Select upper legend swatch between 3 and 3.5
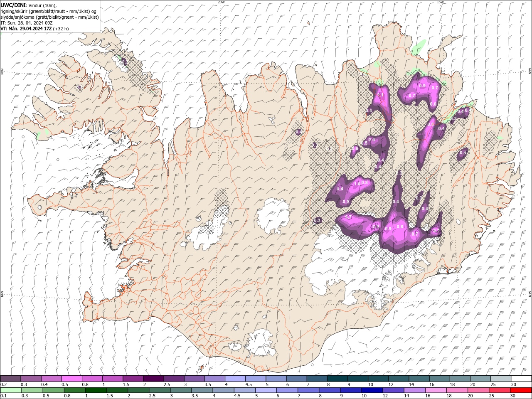The image size is (532, 399). (195, 378)
